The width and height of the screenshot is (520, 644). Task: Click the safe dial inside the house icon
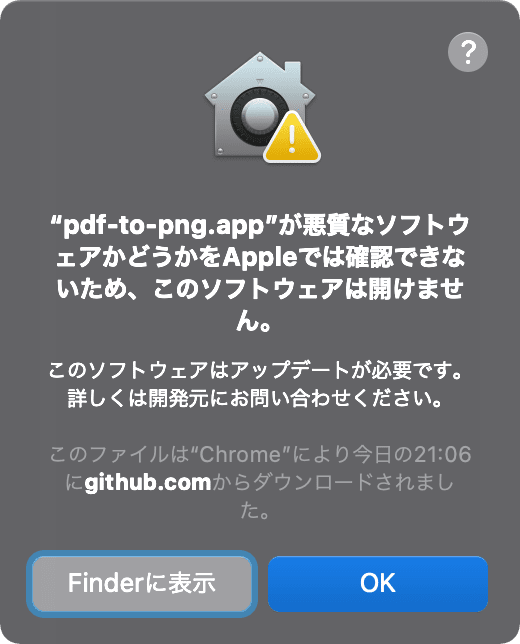(x=257, y=116)
